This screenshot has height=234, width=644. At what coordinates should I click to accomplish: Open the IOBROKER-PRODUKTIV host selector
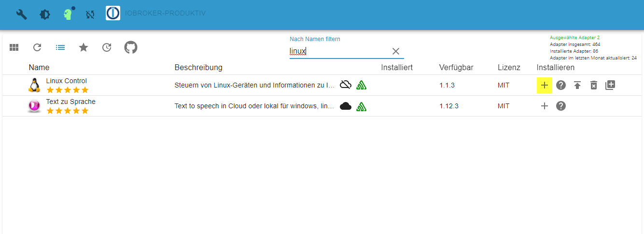coord(165,13)
